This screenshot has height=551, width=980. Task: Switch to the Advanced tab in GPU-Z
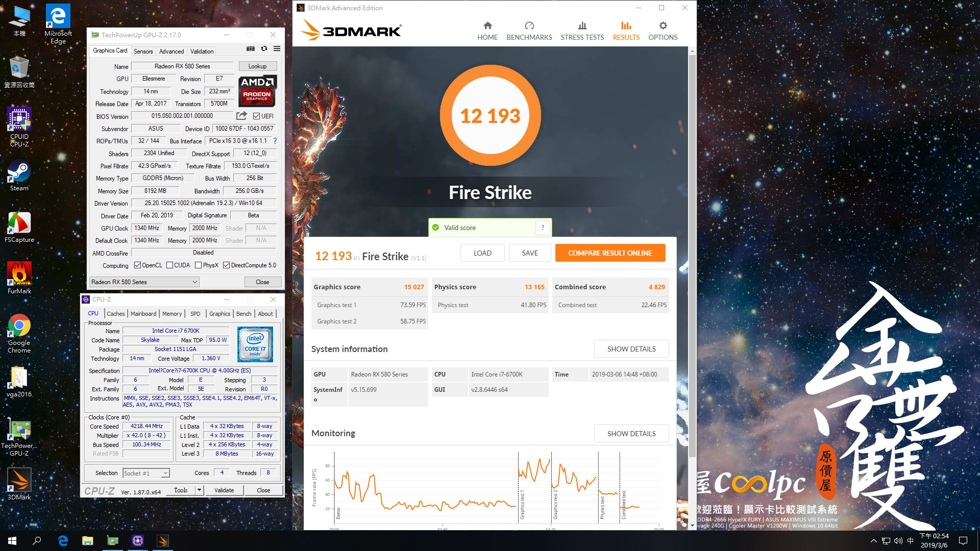tap(171, 52)
